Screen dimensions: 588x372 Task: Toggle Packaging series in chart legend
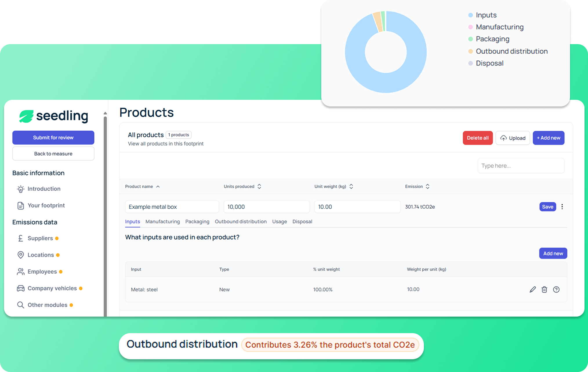coord(492,39)
